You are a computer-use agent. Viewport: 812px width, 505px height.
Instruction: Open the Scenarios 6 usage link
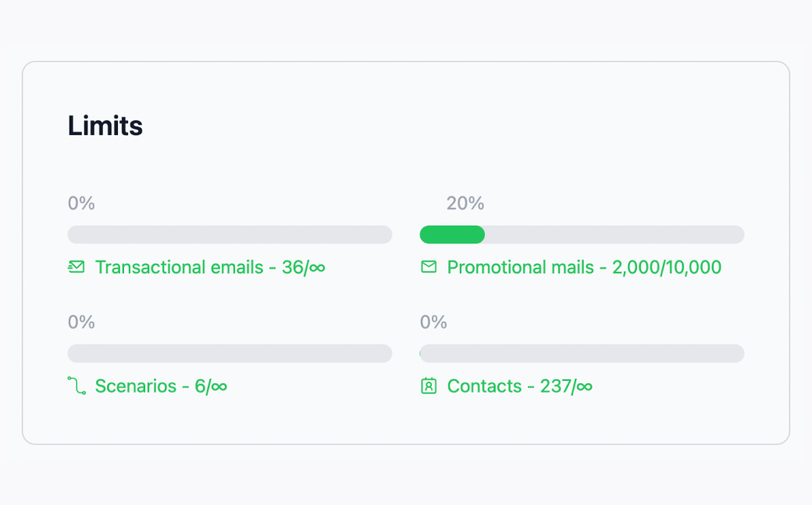click(x=160, y=386)
